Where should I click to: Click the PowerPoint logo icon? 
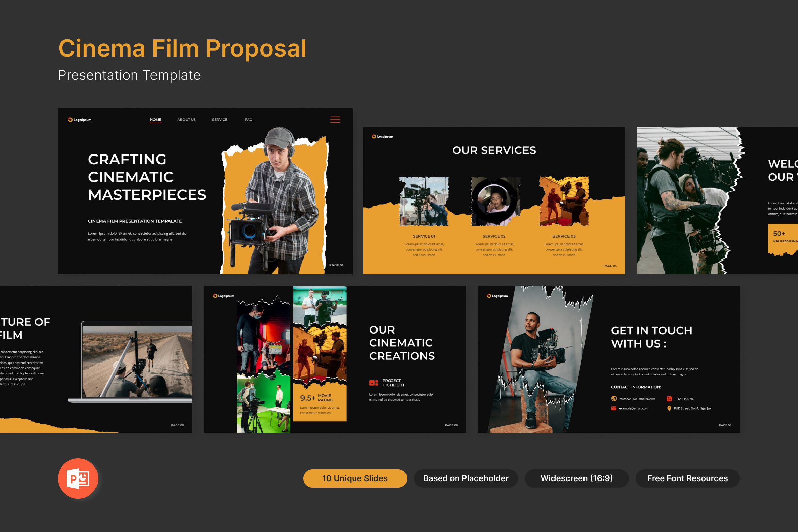[78, 478]
